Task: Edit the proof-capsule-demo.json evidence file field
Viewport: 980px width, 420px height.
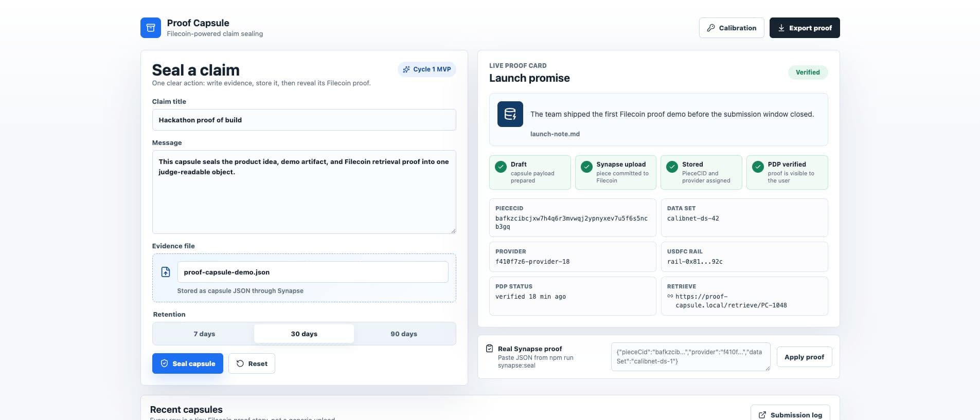Action: click(x=313, y=272)
